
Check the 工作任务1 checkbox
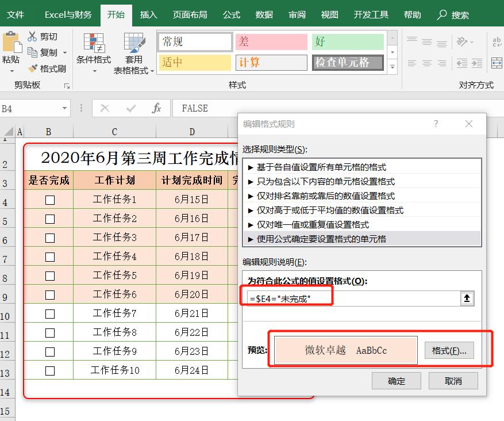[49, 200]
